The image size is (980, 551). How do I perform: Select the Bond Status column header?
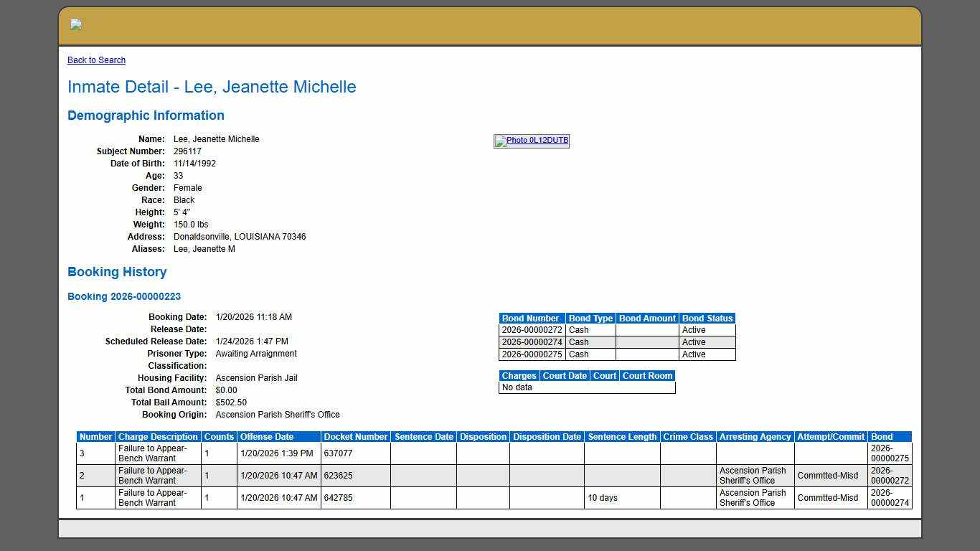pos(707,319)
